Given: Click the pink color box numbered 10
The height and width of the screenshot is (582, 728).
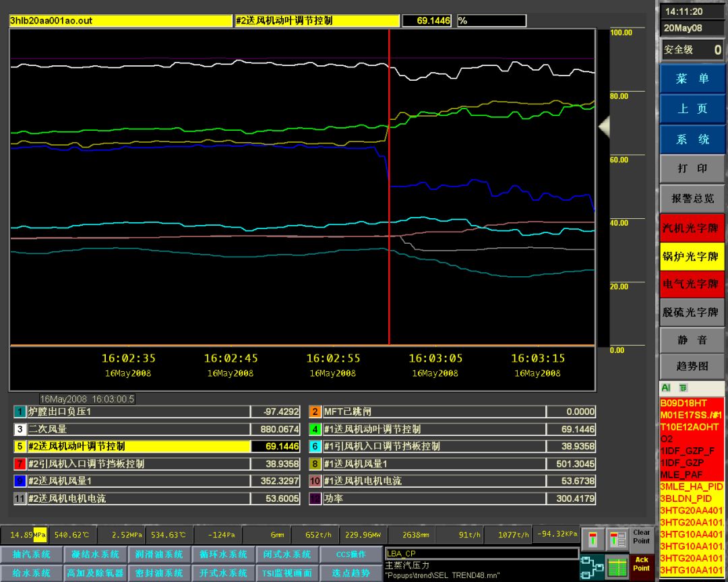Looking at the screenshot, I should point(315,481).
